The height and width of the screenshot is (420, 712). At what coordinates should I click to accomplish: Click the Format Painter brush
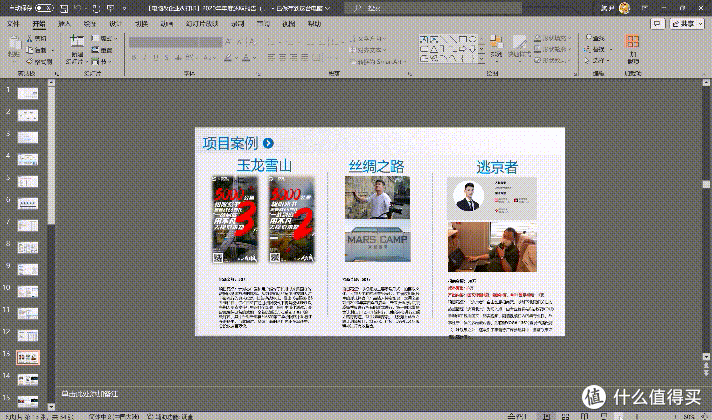coord(39,61)
